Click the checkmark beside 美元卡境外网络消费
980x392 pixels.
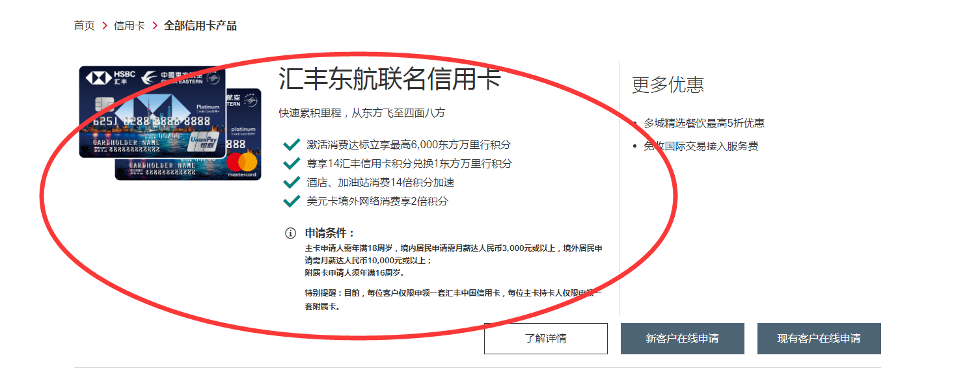tap(292, 201)
